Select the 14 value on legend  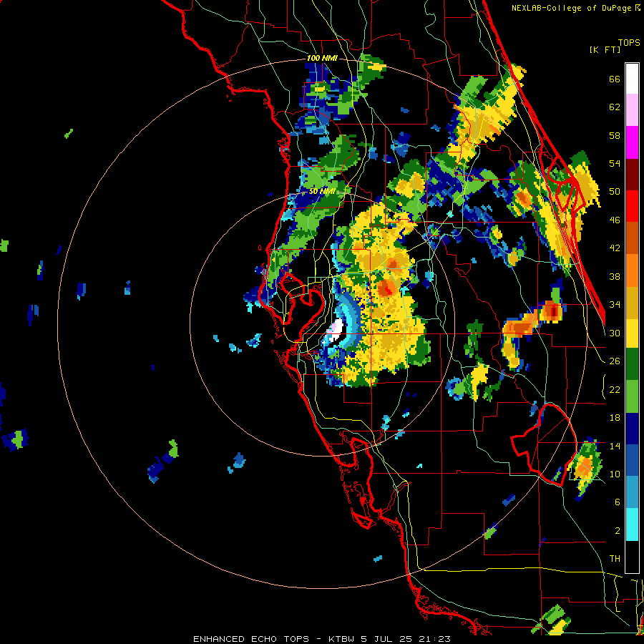pos(615,446)
